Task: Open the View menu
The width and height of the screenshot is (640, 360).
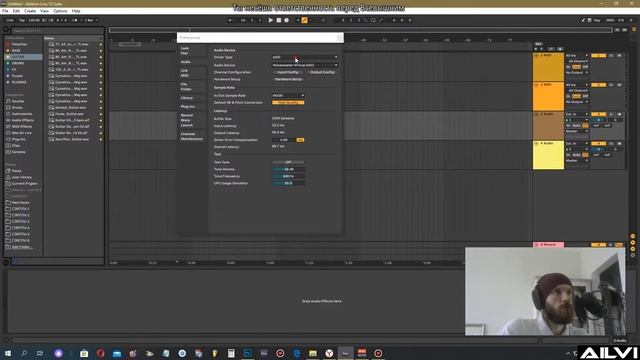Action: (x=44, y=11)
